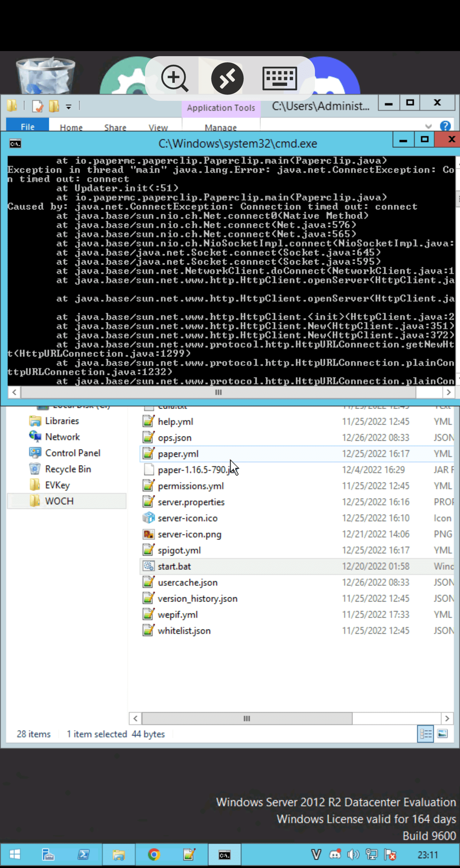Switch to the Share ribbon tab

115,127
